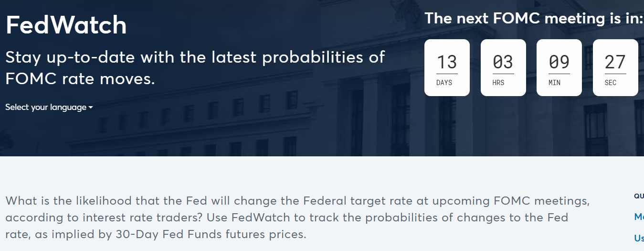Viewport: 644px width, 251px height.
Task: Click the caret arrow beside language selector
Action: click(x=91, y=108)
